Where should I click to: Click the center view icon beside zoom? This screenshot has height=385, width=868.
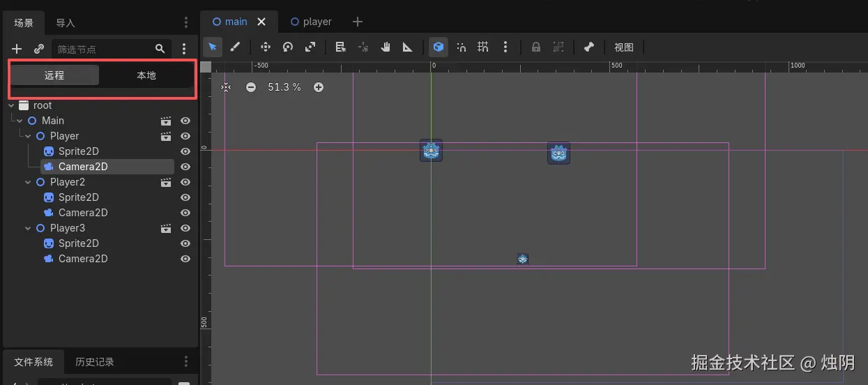226,87
